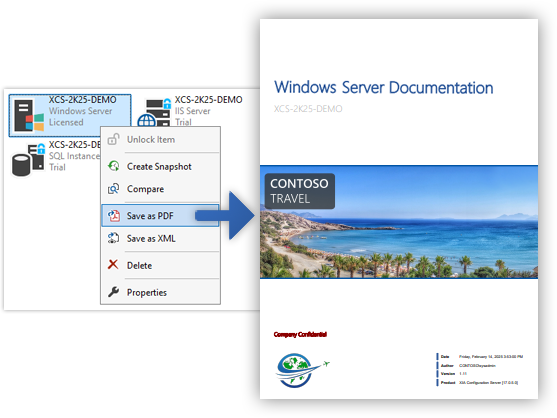557x418 pixels.
Task: Click the Trial status under IIS Server
Action: (183, 122)
